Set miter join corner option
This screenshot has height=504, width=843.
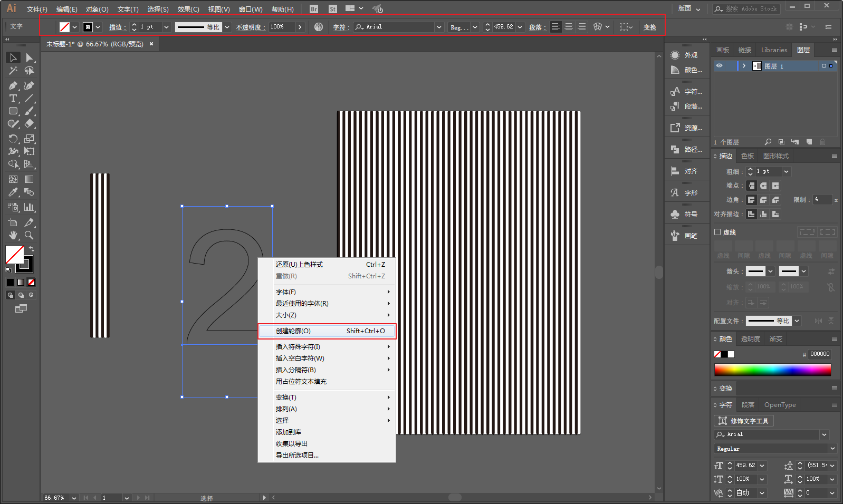pyautogui.click(x=751, y=200)
